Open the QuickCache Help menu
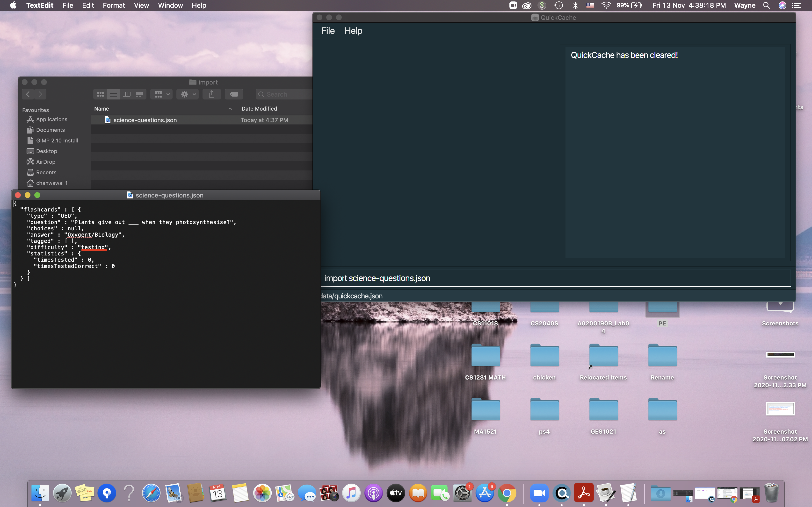The width and height of the screenshot is (812, 507). point(353,31)
